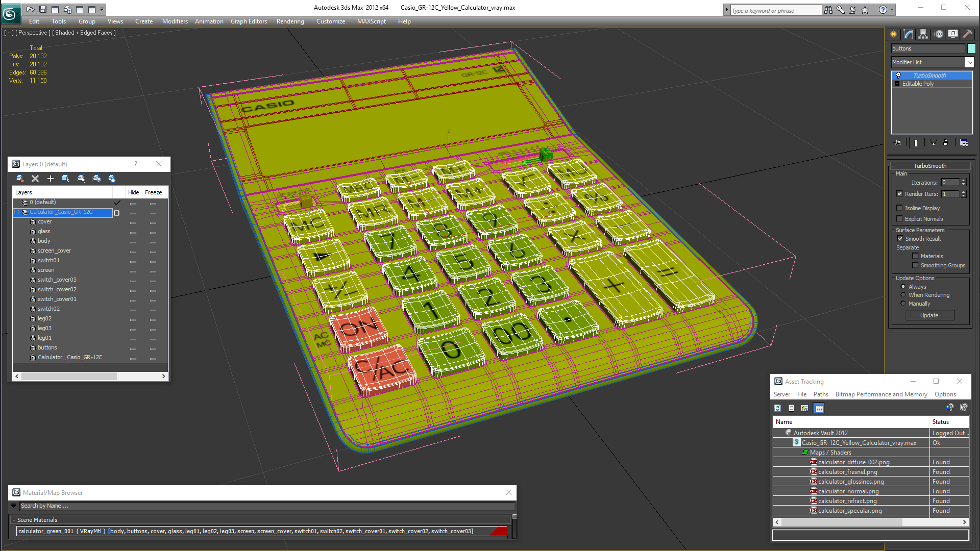Viewport: 980px width, 551px height.
Task: Click the Shaded + Edged Faces viewport label
Action: coord(84,33)
